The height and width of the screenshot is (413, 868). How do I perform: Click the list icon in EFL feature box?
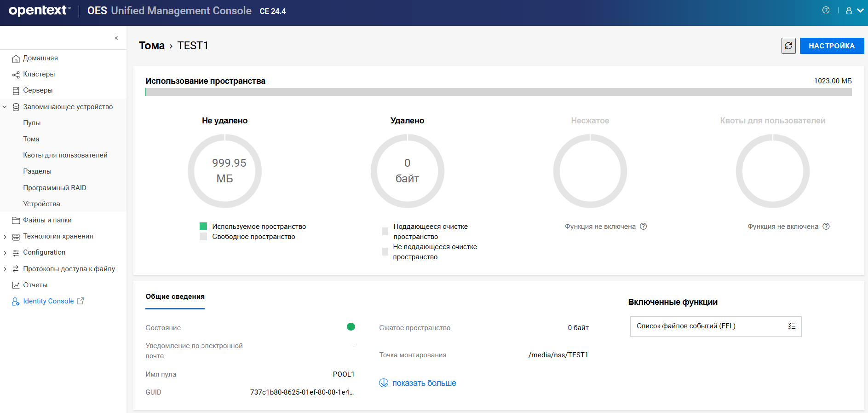coord(791,326)
